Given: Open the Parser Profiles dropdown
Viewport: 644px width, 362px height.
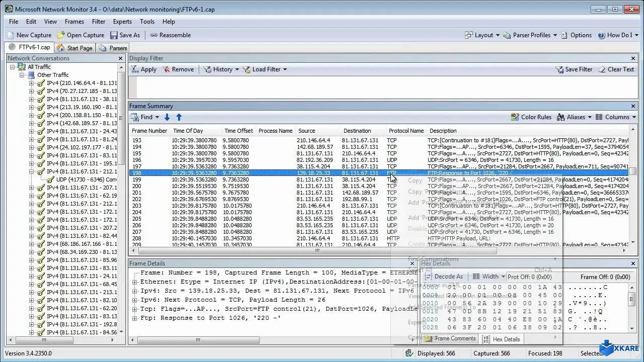Looking at the screenshot, I should 530,35.
